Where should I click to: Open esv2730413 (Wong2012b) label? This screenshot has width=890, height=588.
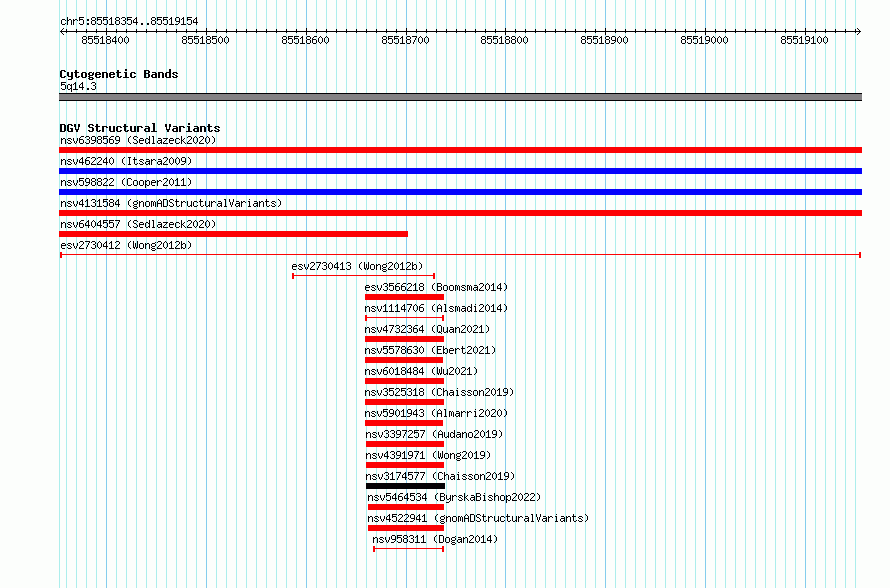point(357,266)
